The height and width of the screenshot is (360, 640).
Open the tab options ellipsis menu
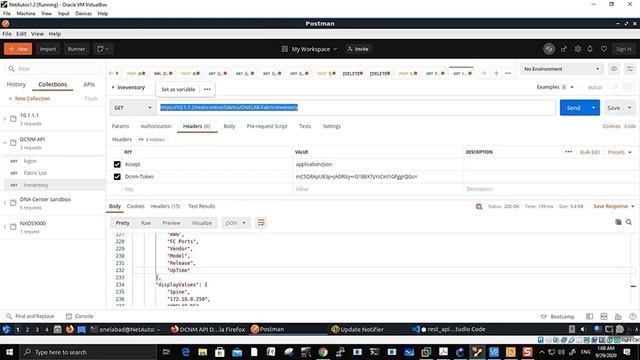coord(508,73)
